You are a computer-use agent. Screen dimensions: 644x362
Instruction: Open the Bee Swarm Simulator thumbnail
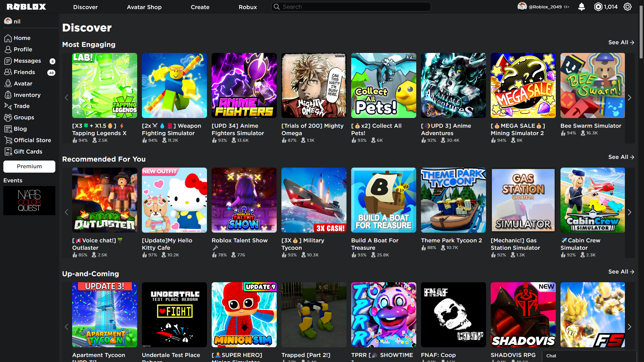tap(593, 85)
